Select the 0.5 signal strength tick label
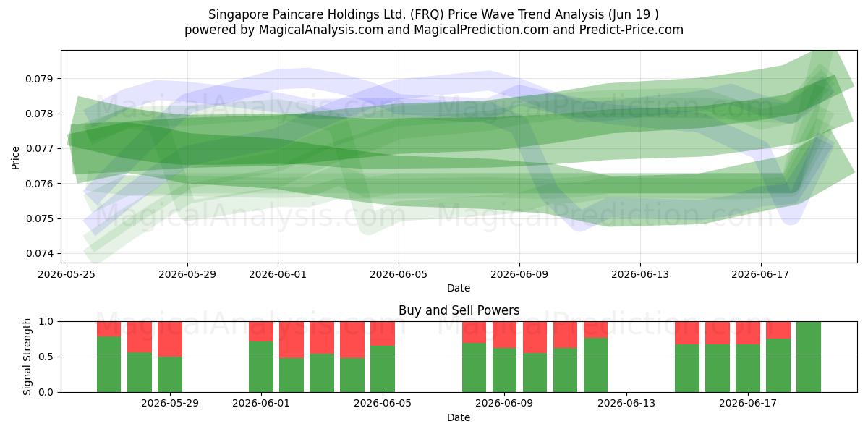Image resolution: width=868 pixels, height=434 pixels. (x=48, y=357)
